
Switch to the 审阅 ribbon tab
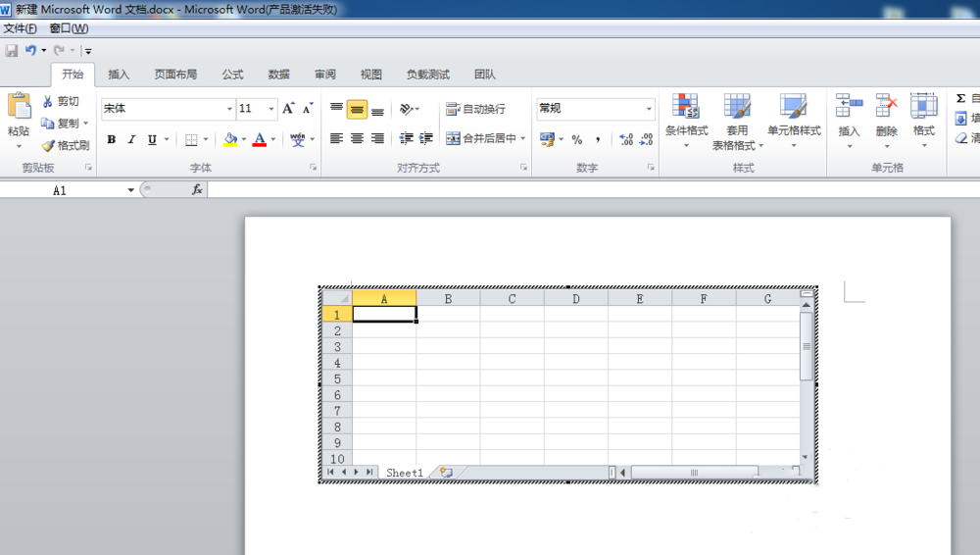pos(325,75)
